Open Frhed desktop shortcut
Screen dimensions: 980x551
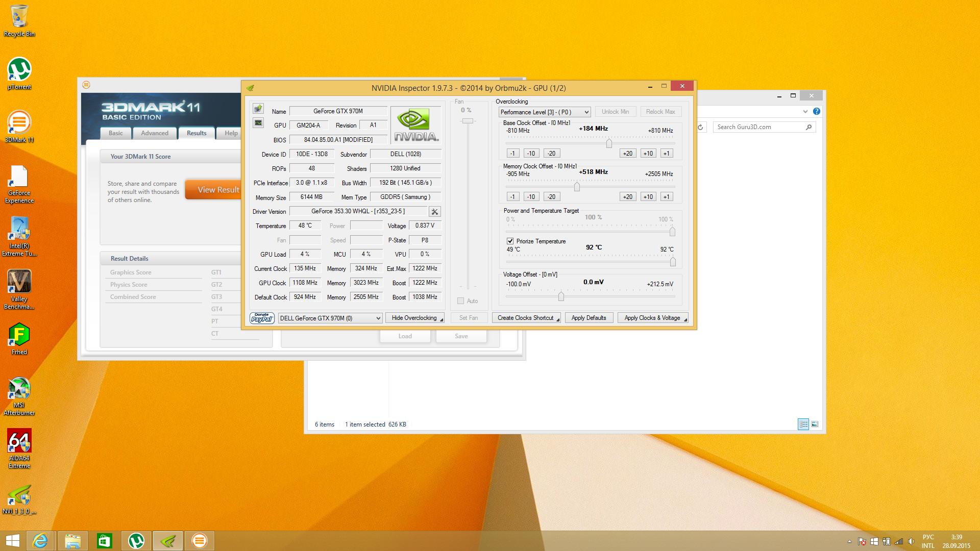(x=19, y=339)
